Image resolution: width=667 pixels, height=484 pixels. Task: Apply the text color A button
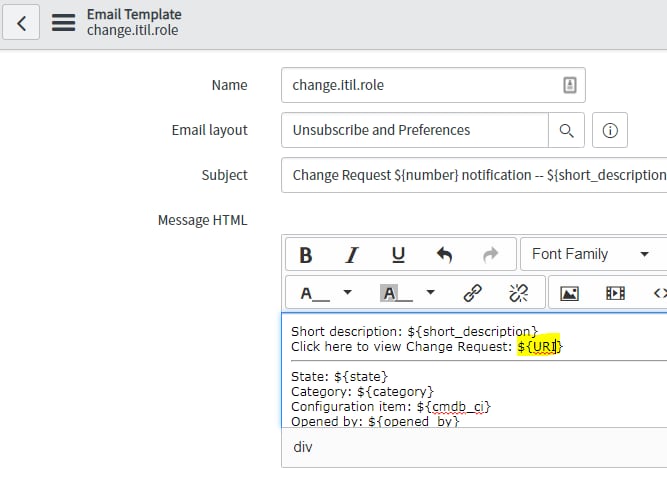coord(315,293)
